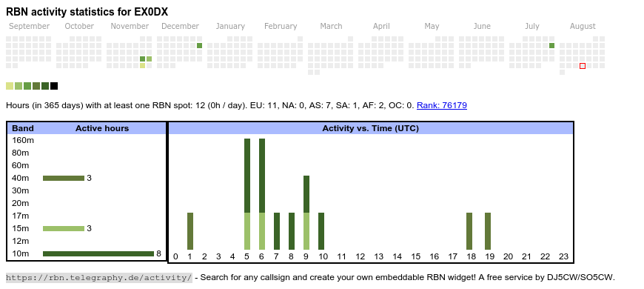Click the rbn.telegraphy.de/activity URL text
This screenshot has height=289, width=644.
click(x=99, y=277)
